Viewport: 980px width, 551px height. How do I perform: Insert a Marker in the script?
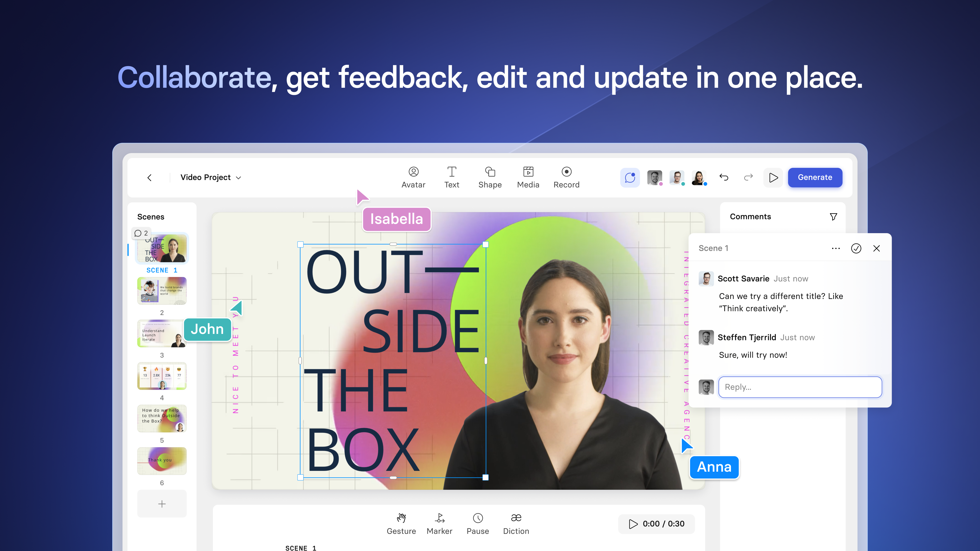click(x=439, y=524)
